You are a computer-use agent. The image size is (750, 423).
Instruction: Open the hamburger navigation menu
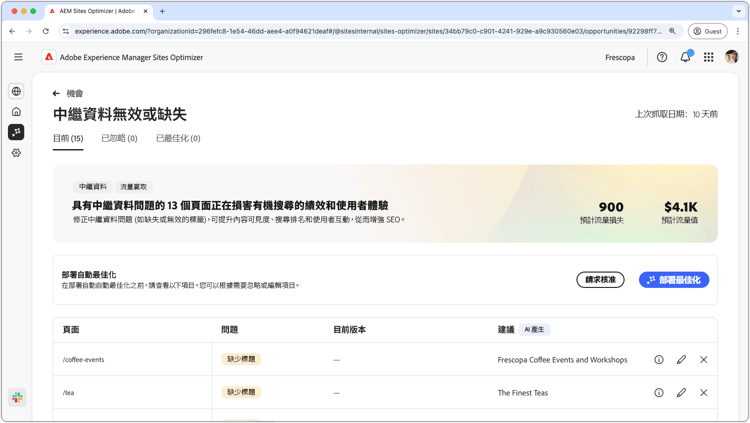point(18,57)
